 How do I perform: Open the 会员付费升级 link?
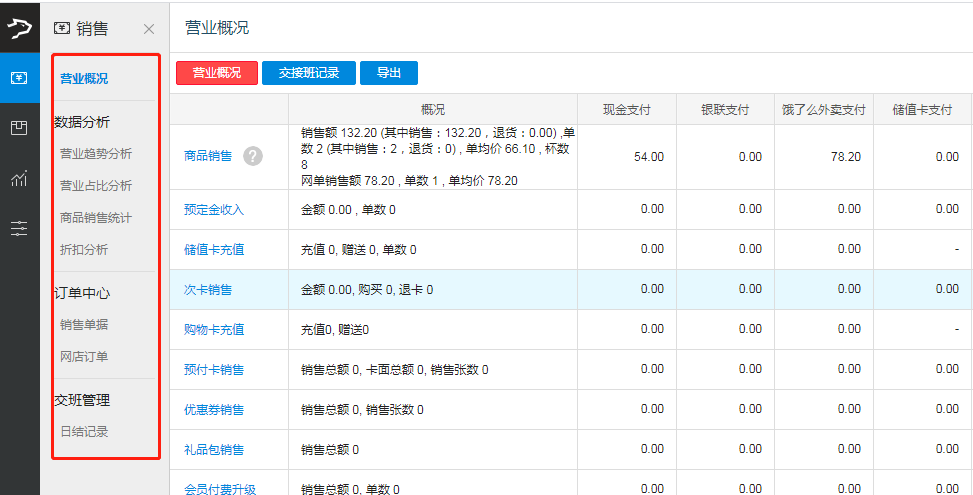(x=220, y=489)
